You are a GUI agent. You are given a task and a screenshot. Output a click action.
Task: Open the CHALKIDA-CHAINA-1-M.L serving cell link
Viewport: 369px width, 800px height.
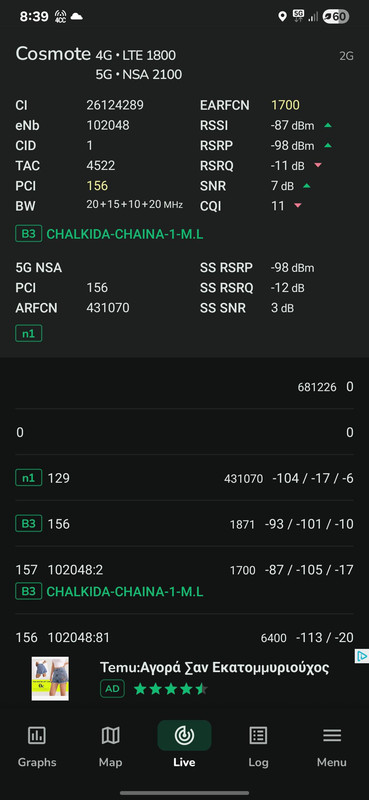(125, 235)
